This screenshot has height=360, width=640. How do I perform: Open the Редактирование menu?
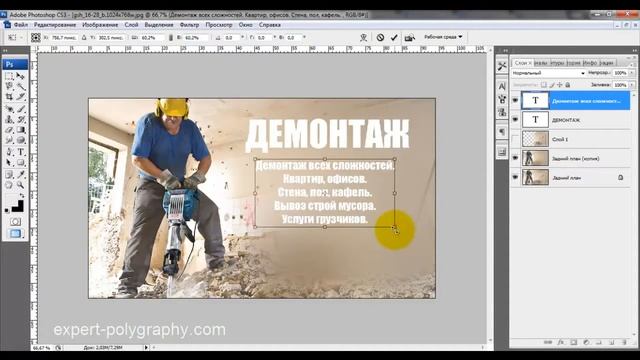click(x=55, y=25)
